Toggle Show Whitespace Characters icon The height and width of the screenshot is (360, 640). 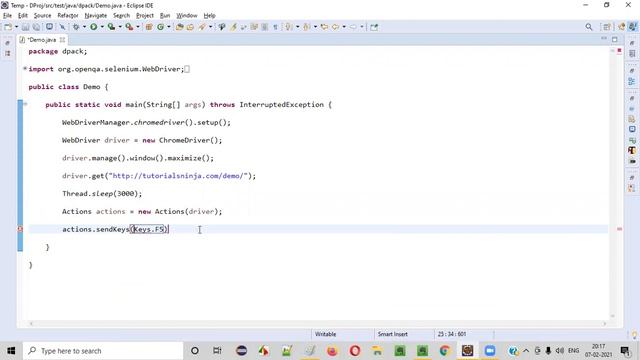276,27
